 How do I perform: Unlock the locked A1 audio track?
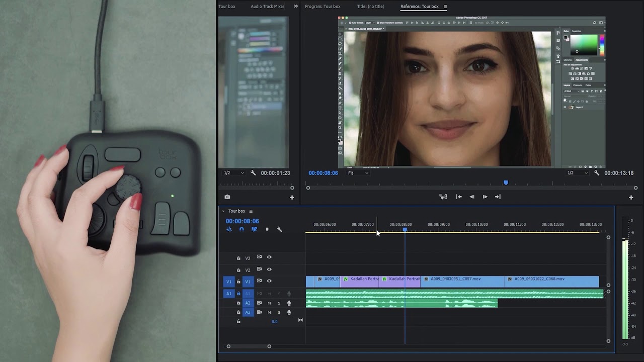[x=238, y=294]
